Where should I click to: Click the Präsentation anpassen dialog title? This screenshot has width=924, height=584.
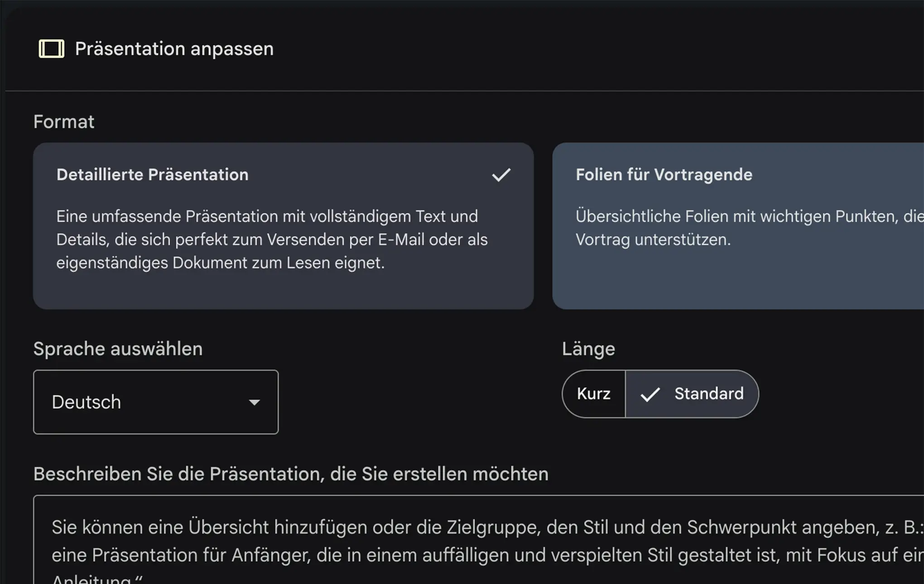[x=174, y=49]
